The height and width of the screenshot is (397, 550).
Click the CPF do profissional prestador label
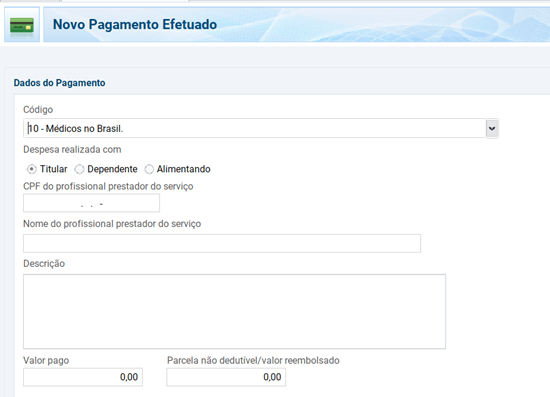(108, 186)
